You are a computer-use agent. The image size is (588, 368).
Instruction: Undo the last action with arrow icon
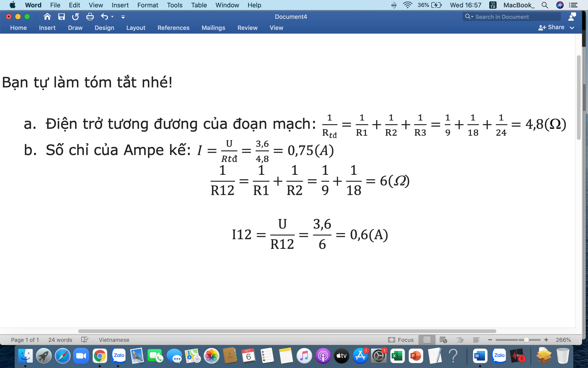[105, 17]
